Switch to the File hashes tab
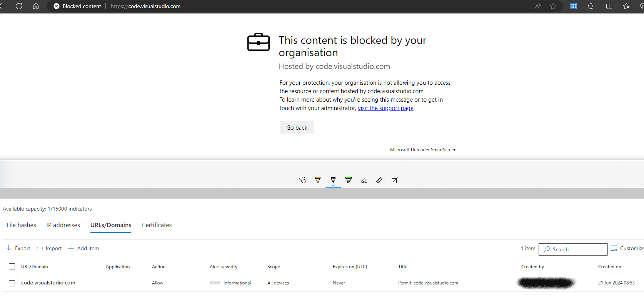 (x=21, y=225)
